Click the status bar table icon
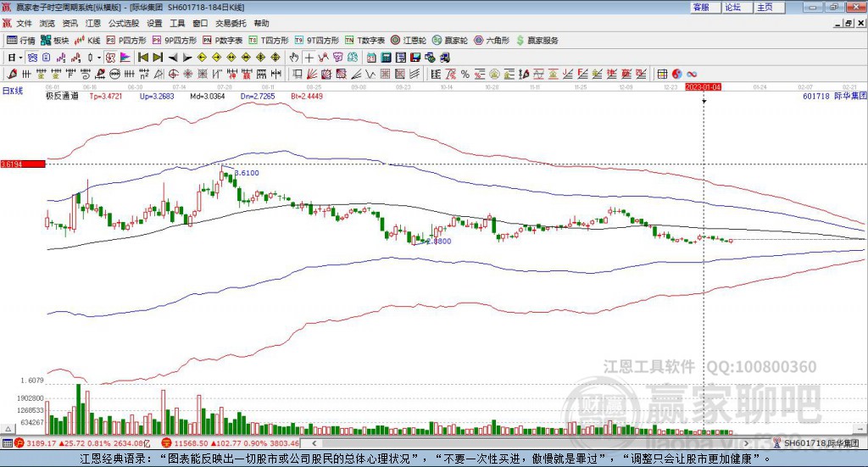868x467 pixels. pyautogui.click(x=7, y=443)
